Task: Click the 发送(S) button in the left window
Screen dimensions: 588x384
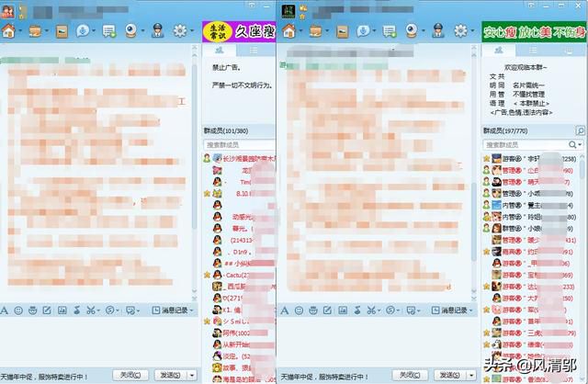Action: point(170,375)
